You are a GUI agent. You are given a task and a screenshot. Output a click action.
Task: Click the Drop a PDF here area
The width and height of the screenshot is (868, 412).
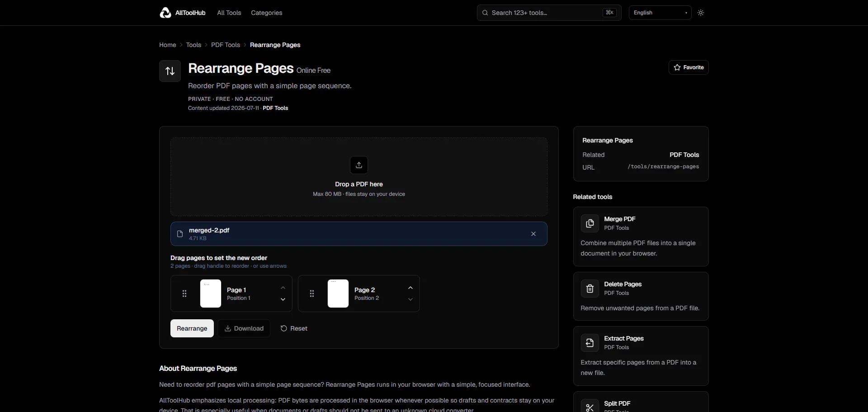359,177
